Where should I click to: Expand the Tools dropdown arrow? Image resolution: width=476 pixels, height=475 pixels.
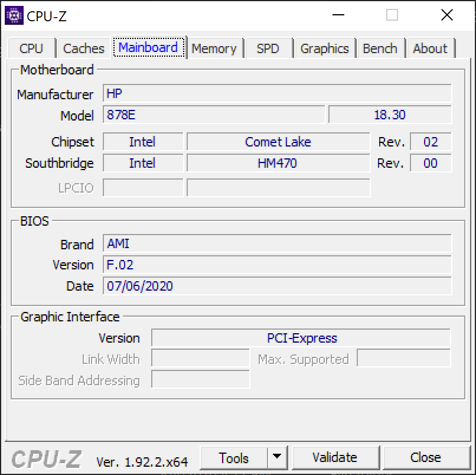276,458
